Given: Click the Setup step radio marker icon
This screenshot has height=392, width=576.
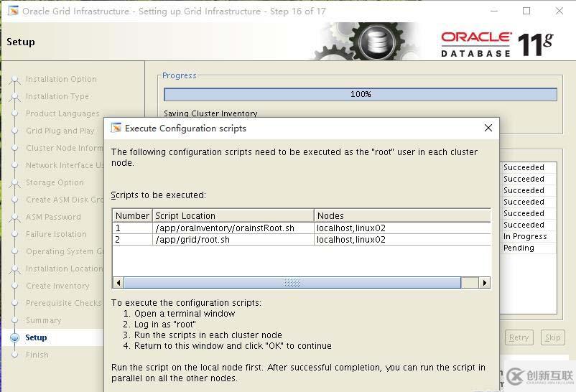Looking at the screenshot, I should 14,337.
